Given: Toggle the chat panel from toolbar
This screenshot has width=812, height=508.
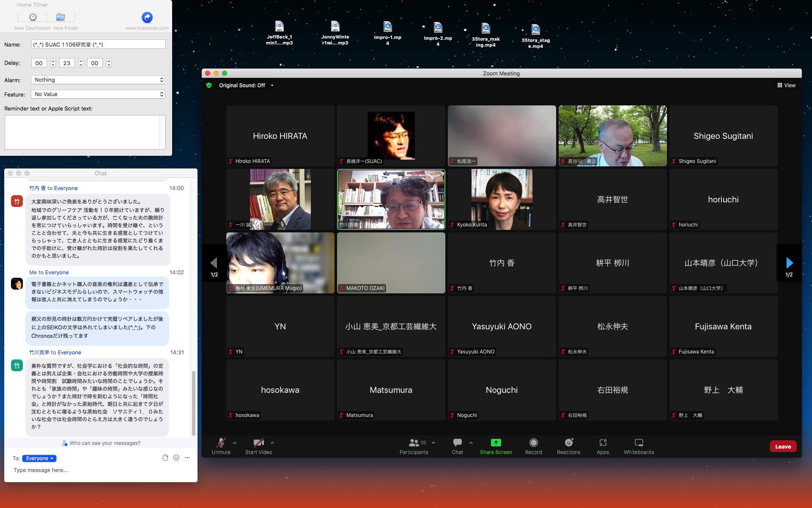Looking at the screenshot, I should point(457,442).
